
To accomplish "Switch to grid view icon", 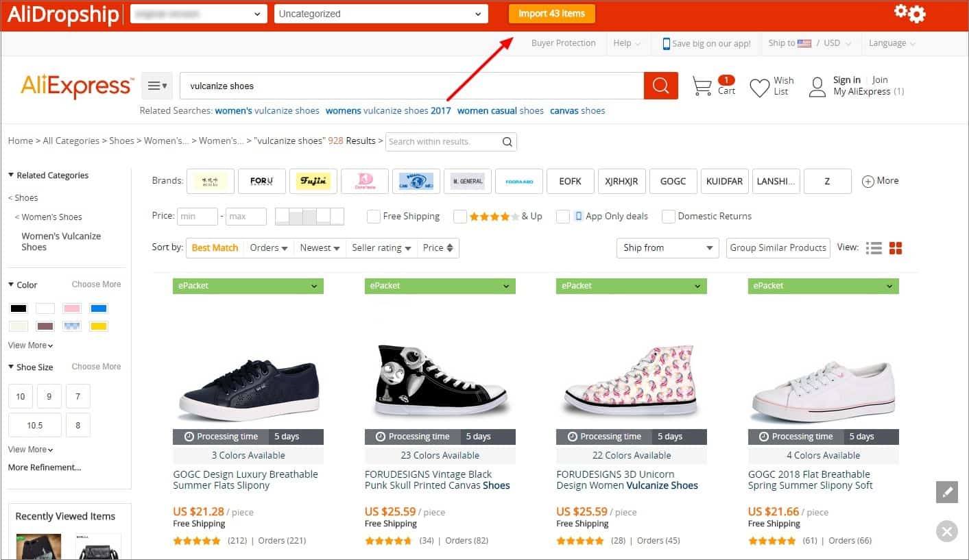I will coord(896,248).
